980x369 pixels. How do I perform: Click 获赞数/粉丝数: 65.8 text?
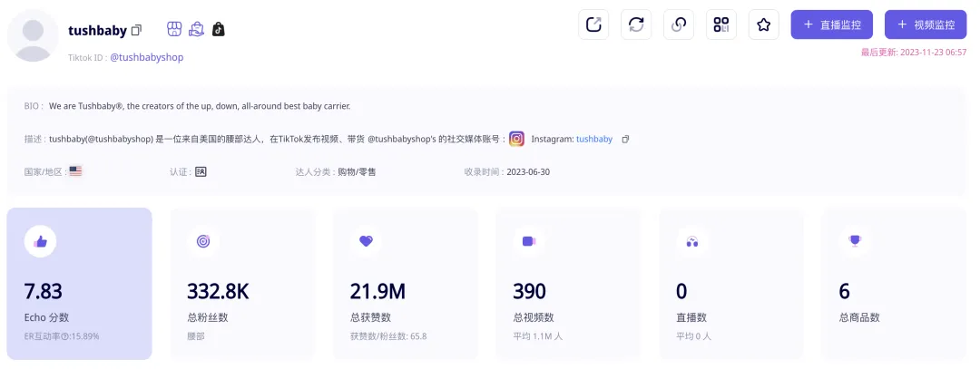(x=388, y=336)
